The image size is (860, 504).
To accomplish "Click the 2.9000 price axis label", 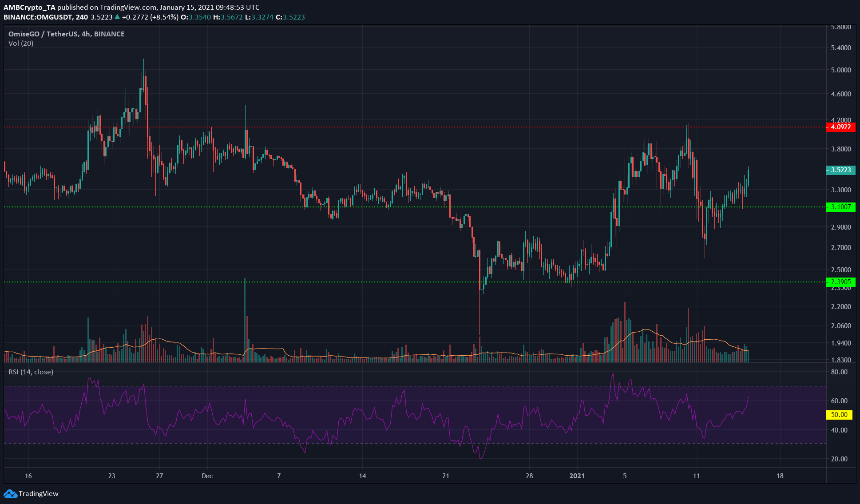I will point(841,227).
